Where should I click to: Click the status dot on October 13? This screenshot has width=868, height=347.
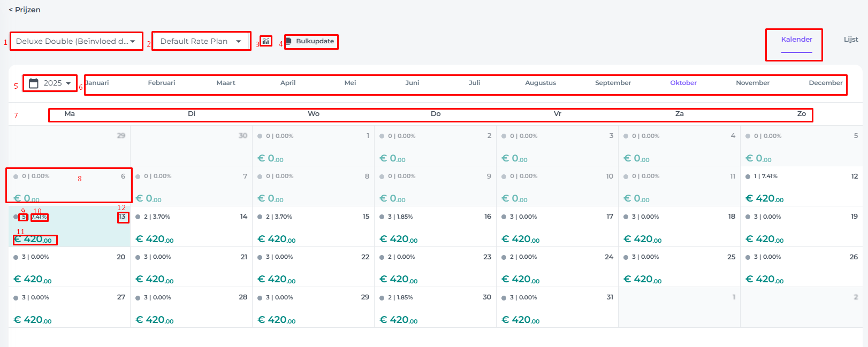pos(16,217)
